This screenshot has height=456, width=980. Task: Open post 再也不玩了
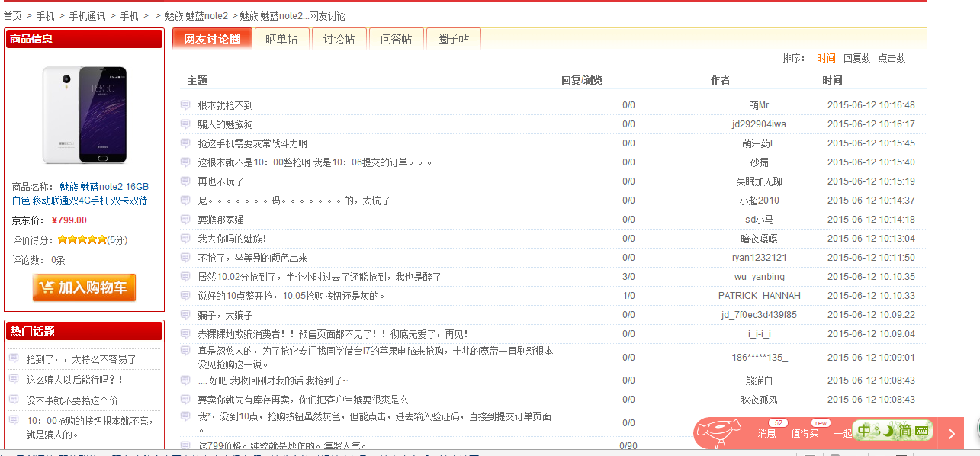tap(220, 181)
